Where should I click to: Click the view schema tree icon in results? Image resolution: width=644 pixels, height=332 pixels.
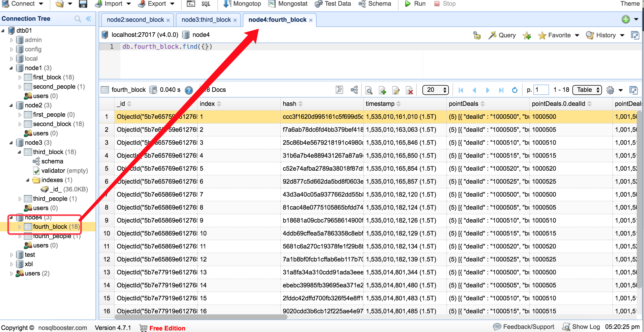354,90
